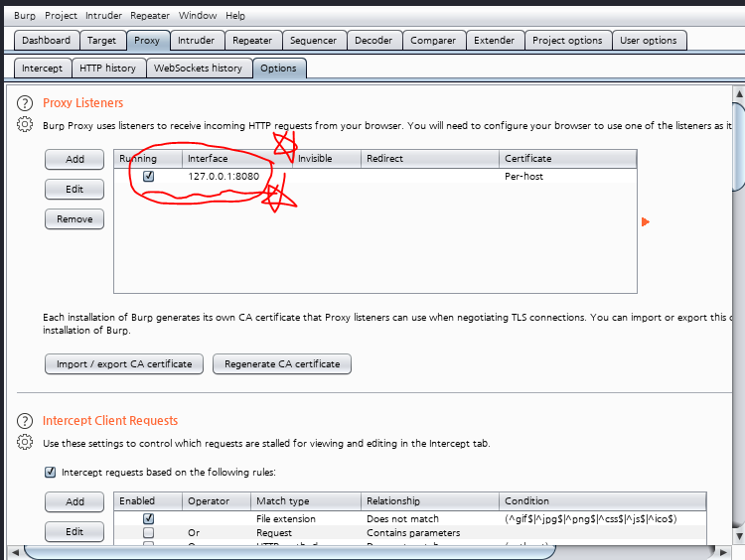Click vertical scrollbar thumb
Screen dimensions: 745x560
coord(739,146)
